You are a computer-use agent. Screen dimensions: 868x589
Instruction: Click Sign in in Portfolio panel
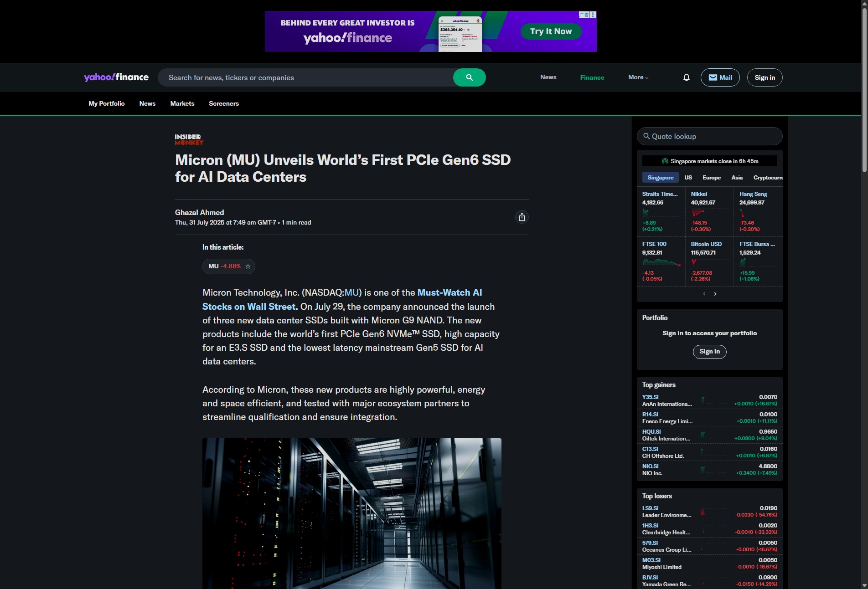pyautogui.click(x=709, y=352)
